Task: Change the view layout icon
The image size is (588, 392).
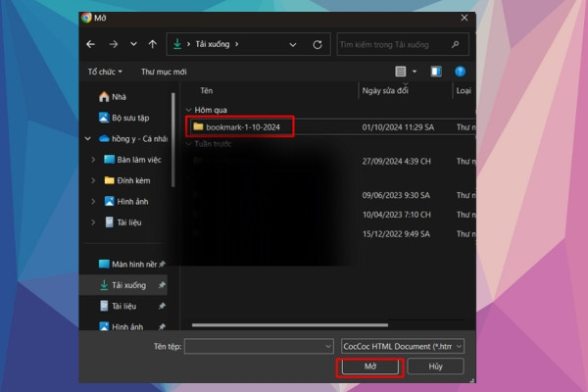Action: coord(401,72)
